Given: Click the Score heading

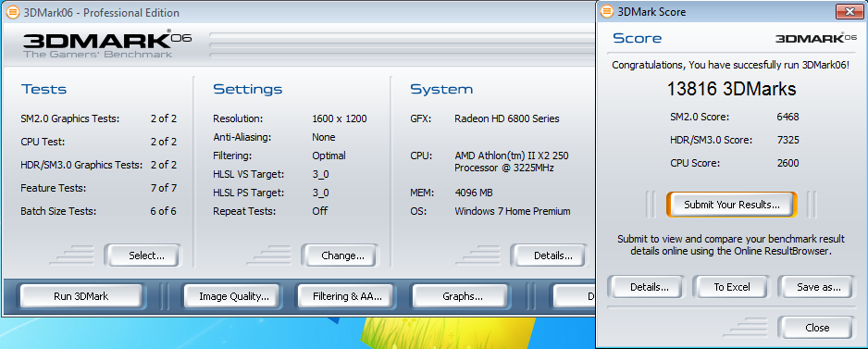Looking at the screenshot, I should point(638,38).
